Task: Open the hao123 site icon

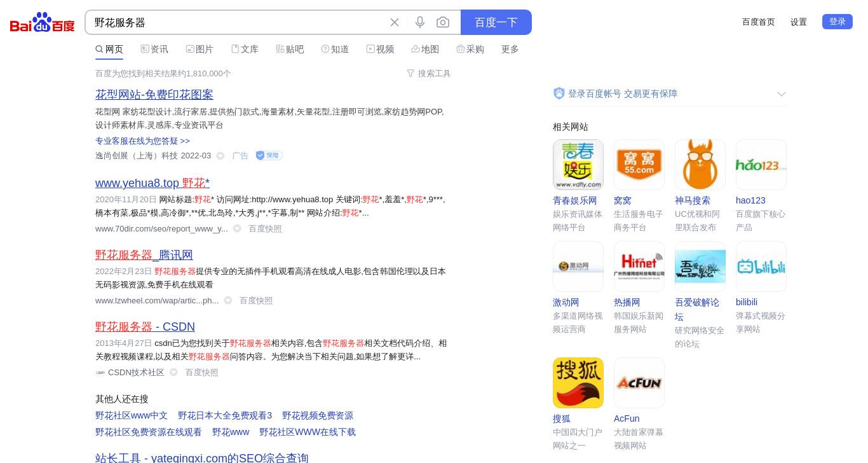Action: 761,165
